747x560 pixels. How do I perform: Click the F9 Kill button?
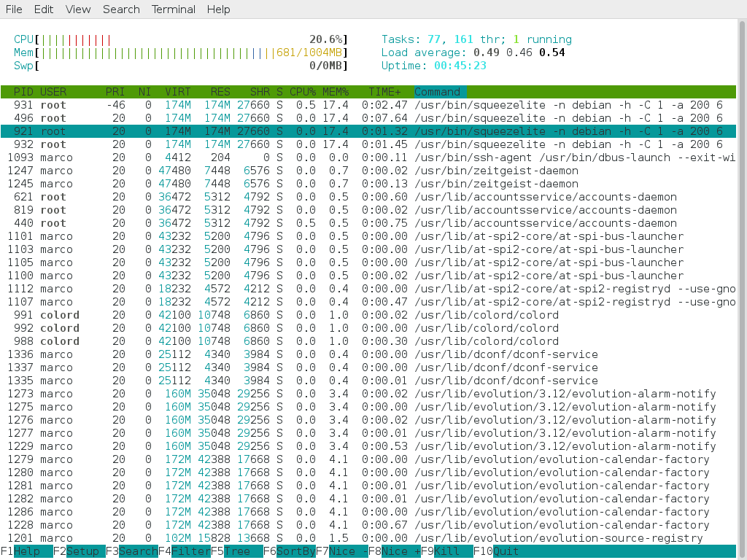[x=447, y=551]
